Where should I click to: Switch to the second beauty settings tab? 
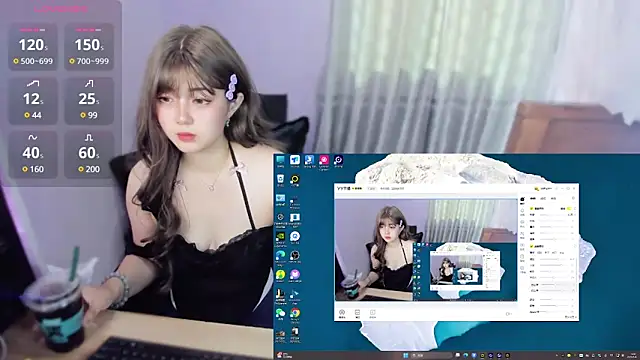[x=543, y=199]
